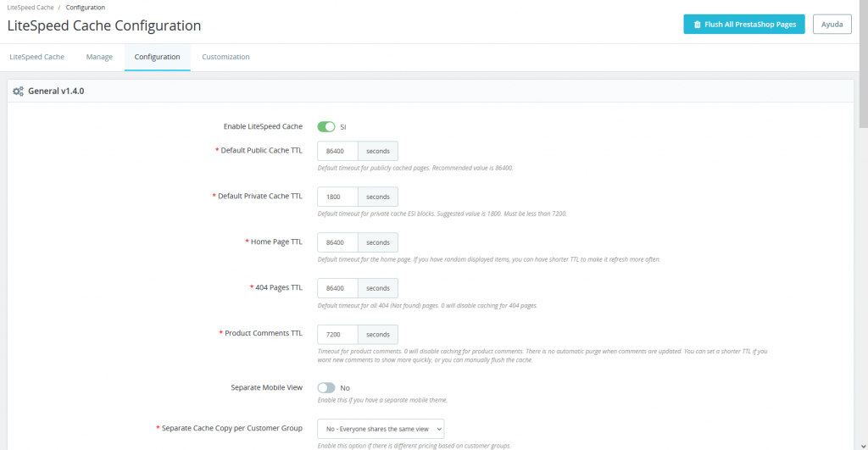This screenshot has height=450, width=868.
Task: Click 'Recommended value is 86400' hint text
Action: point(472,169)
